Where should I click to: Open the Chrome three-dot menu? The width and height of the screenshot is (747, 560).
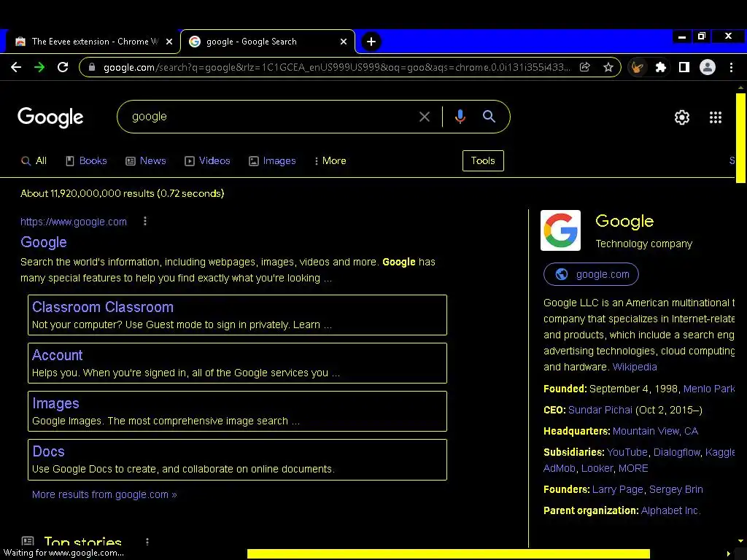731,67
